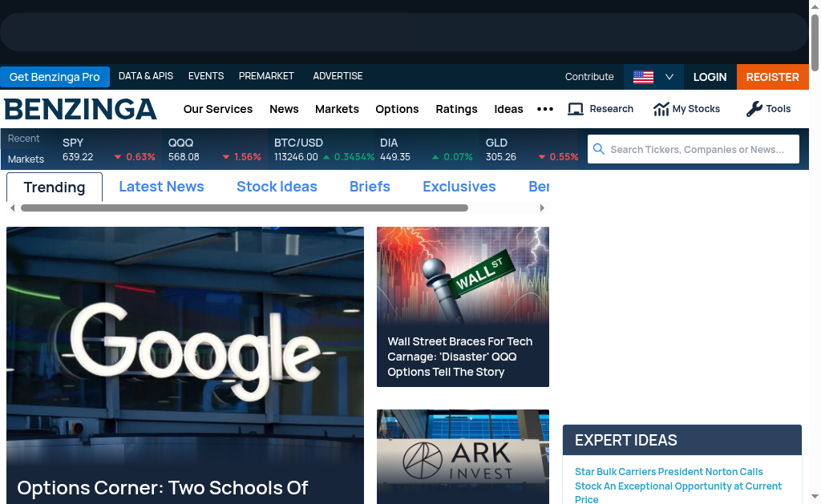Image resolution: width=821 pixels, height=504 pixels.
Task: Open the Markets menu
Action: tap(337, 109)
